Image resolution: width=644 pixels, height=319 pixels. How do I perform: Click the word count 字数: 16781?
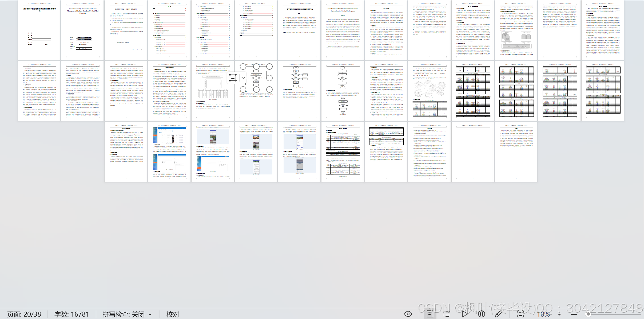click(71, 314)
